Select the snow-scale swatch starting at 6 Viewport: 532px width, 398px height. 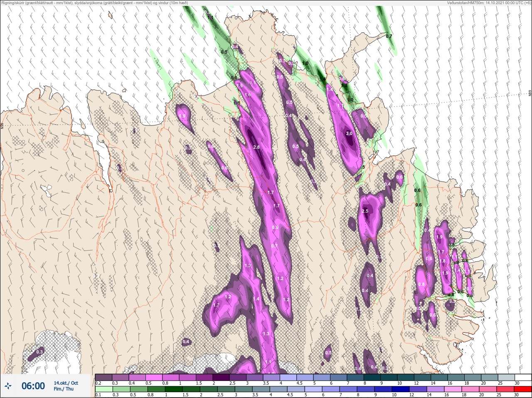(x=339, y=377)
